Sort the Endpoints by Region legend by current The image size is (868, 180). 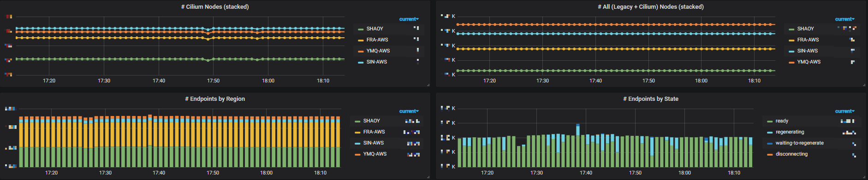[x=409, y=111]
